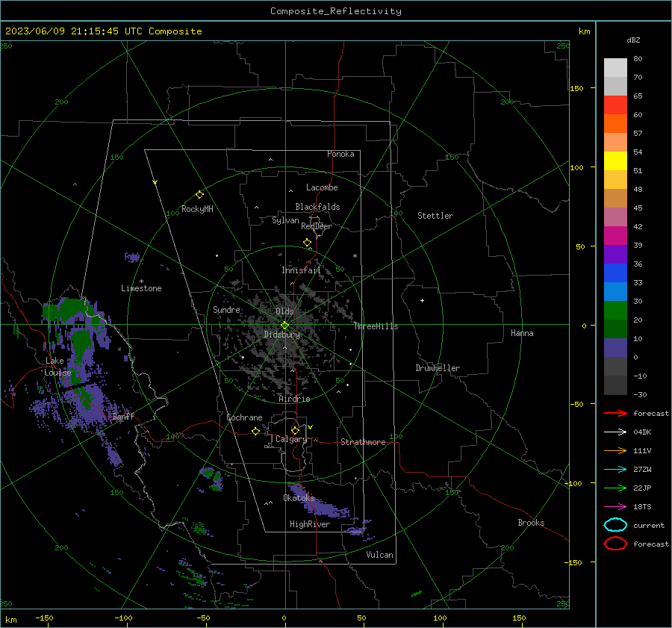This screenshot has width=672, height=628.
Task: Click the yellow diamond marker at RockyMH
Action: [199, 195]
